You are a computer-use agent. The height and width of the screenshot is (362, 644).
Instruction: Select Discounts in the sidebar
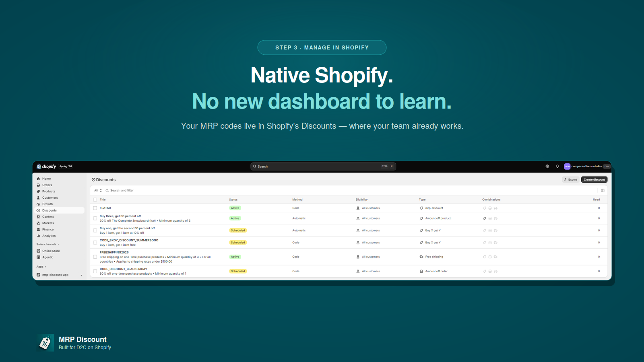pos(60,210)
